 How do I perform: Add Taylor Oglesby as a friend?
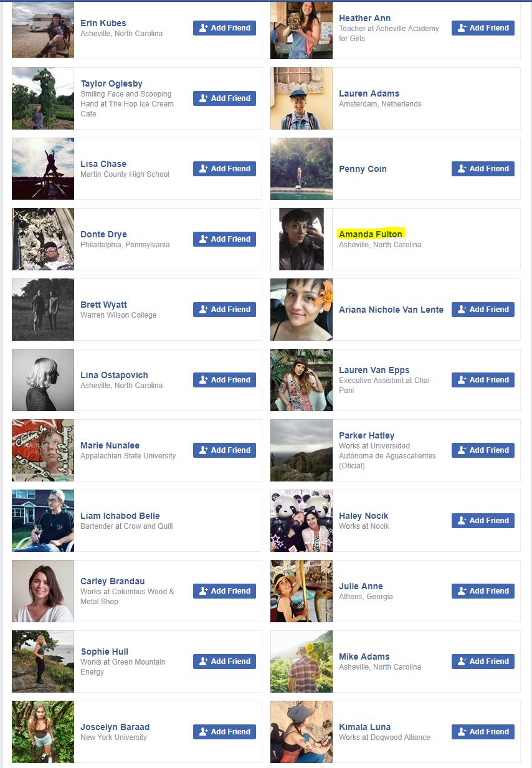click(x=224, y=98)
